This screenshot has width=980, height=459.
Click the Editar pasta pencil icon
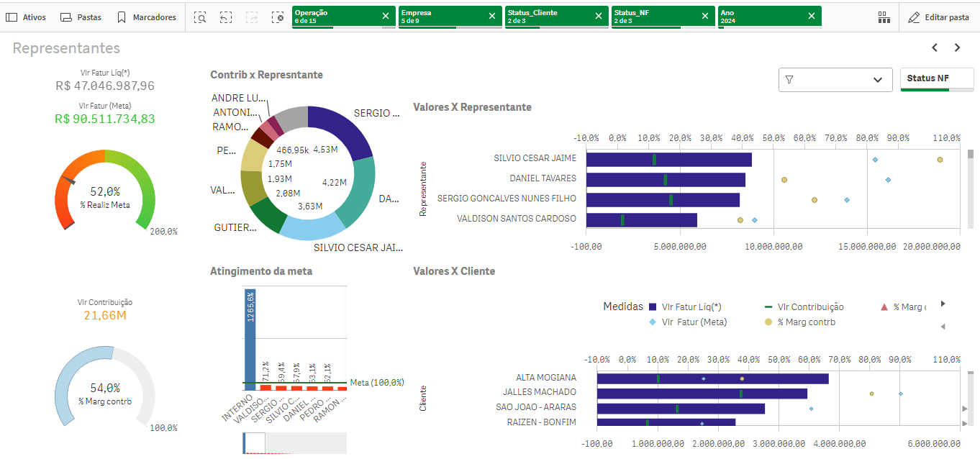[914, 17]
